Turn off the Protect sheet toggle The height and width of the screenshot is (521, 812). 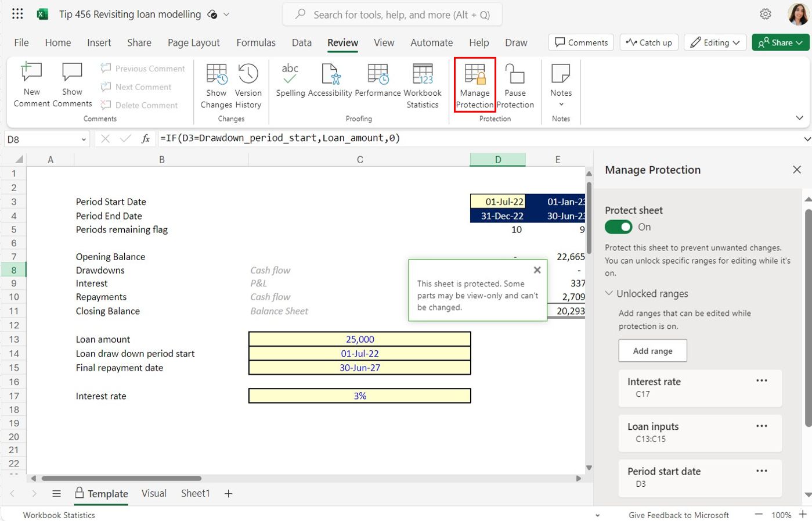tap(618, 227)
